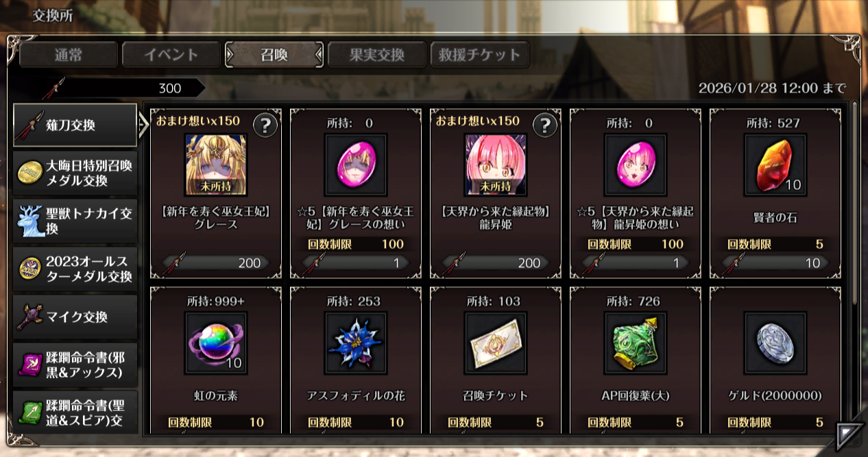Click the グレース character portrait

coord(215,165)
